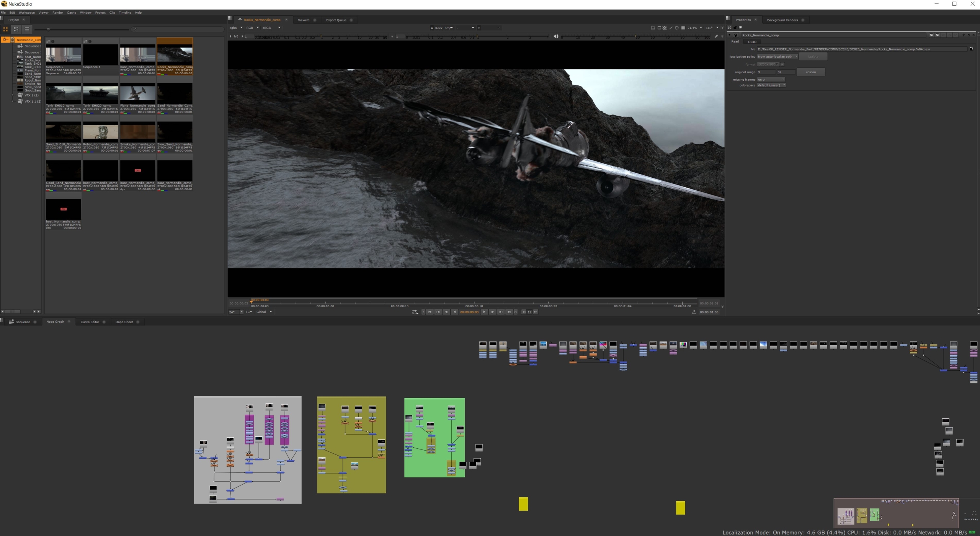Set the out point marker button
Screen dimensions: 980x536
pyautogui.click(x=515, y=312)
